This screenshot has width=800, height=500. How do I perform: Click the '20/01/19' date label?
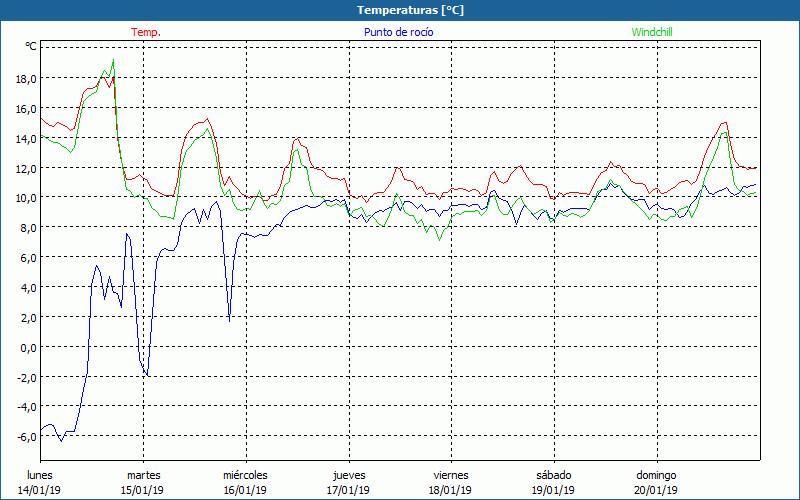pos(656,490)
